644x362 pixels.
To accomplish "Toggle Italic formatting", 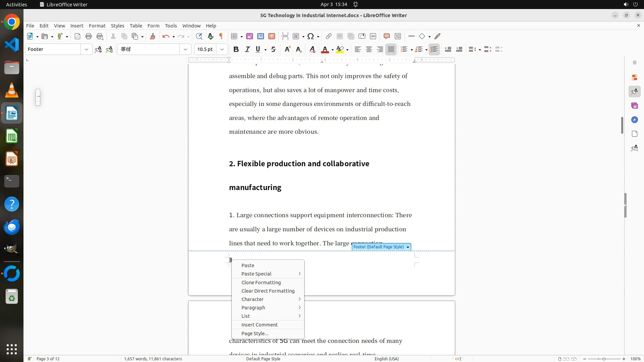I will point(247,49).
